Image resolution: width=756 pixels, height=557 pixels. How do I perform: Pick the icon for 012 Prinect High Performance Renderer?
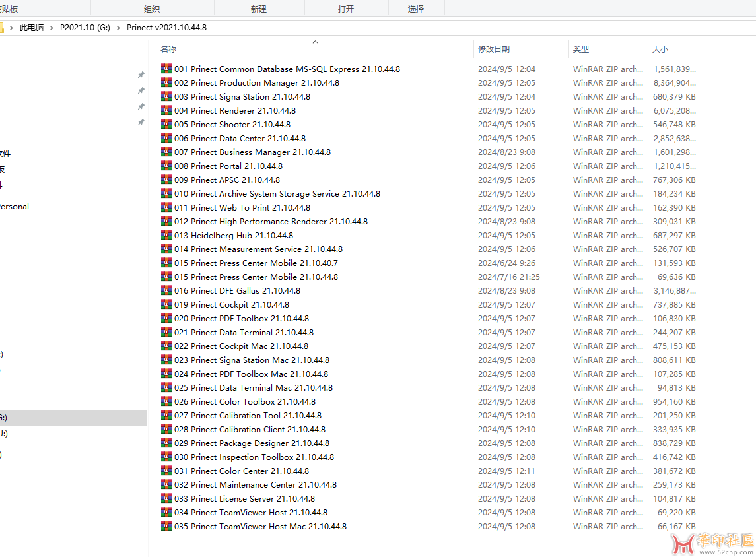(x=166, y=221)
